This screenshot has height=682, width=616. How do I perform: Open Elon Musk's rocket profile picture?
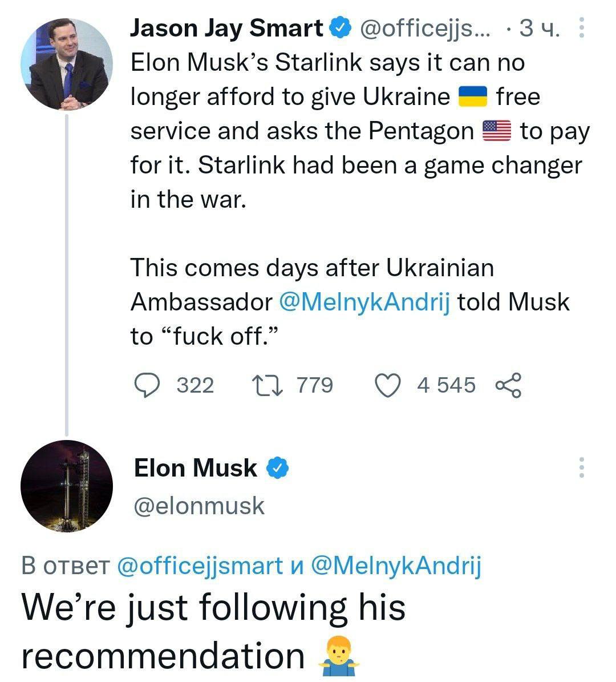coord(67,486)
